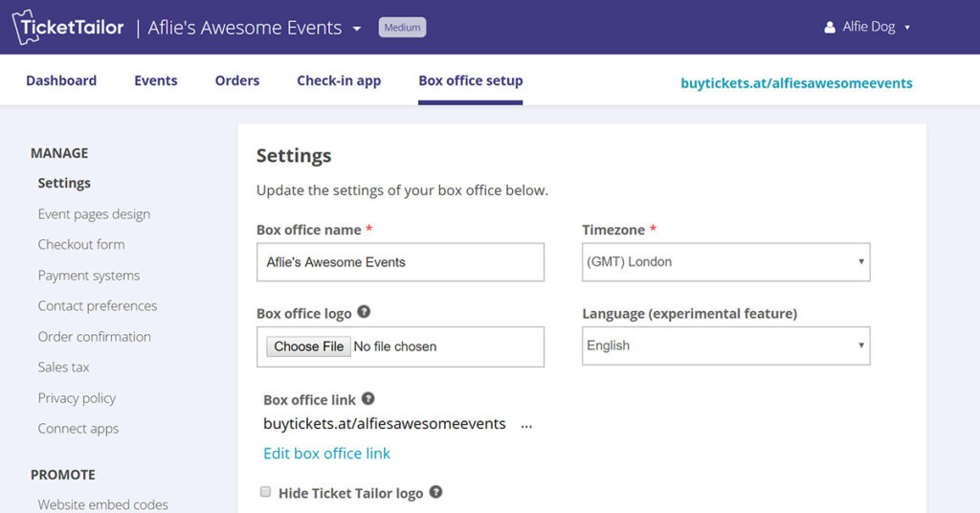Click help icon next to Hide Ticket Tailor logo
This screenshot has width=980, height=513.
click(435, 492)
